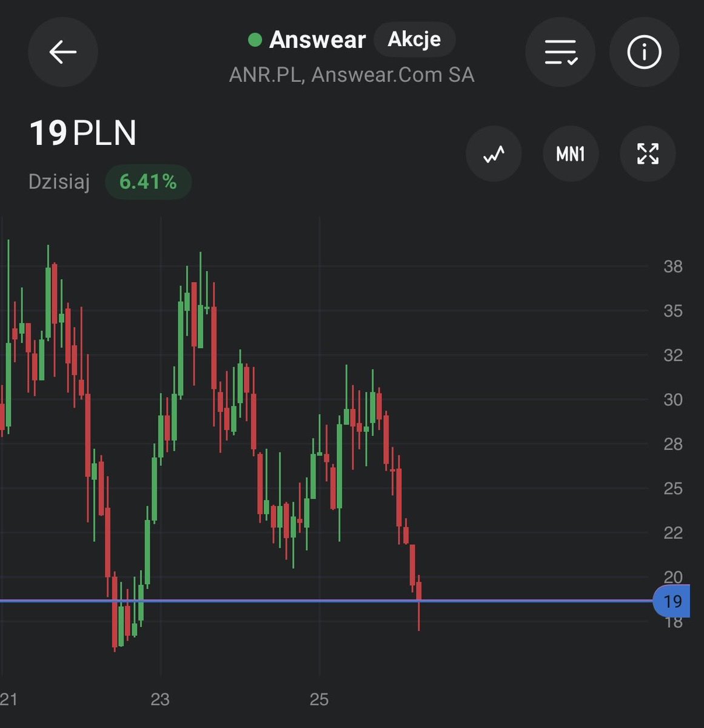Screen dimensions: 704x728
Task: Tap the Dzisiaj label
Action: (x=59, y=181)
